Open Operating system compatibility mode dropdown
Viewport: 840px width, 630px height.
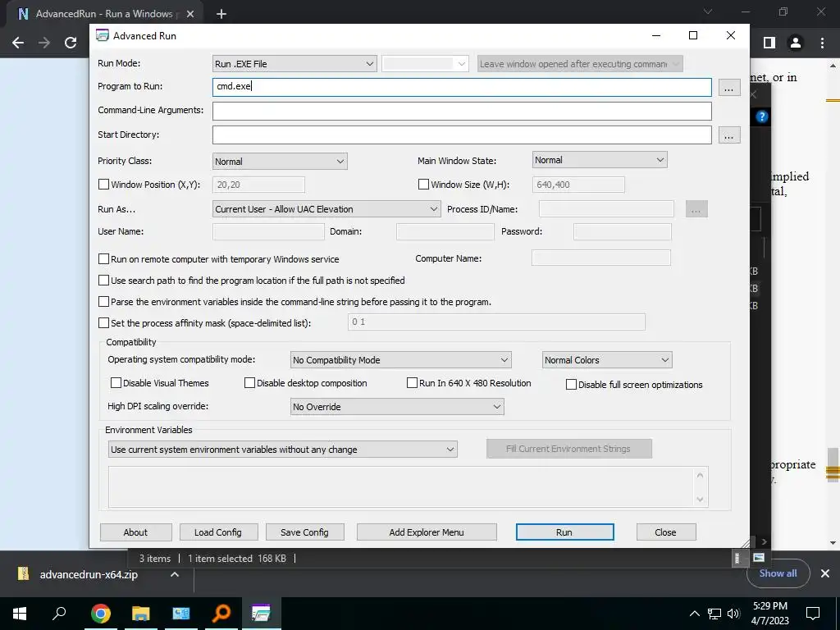pyautogui.click(x=400, y=360)
